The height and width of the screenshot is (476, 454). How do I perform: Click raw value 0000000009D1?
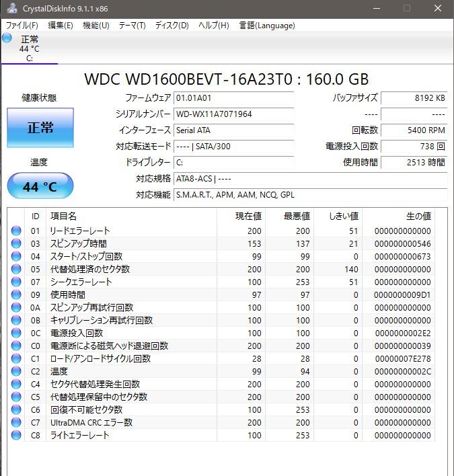pyautogui.click(x=402, y=294)
